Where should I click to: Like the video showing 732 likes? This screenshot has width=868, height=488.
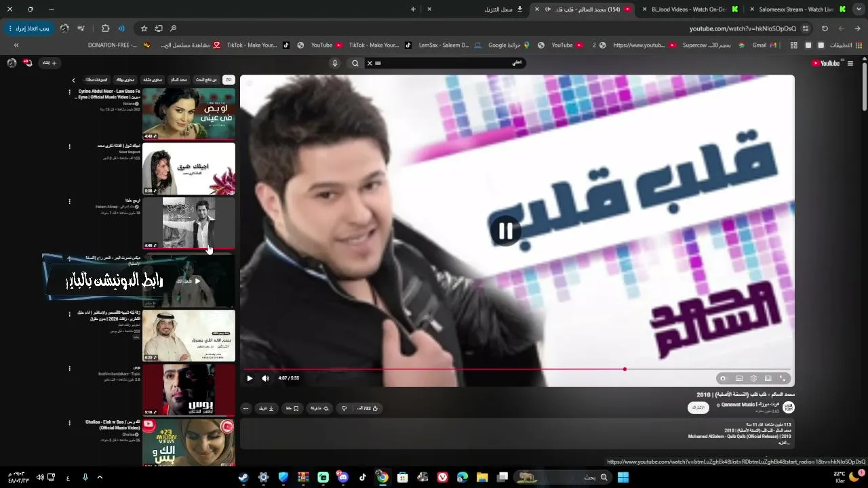(368, 408)
